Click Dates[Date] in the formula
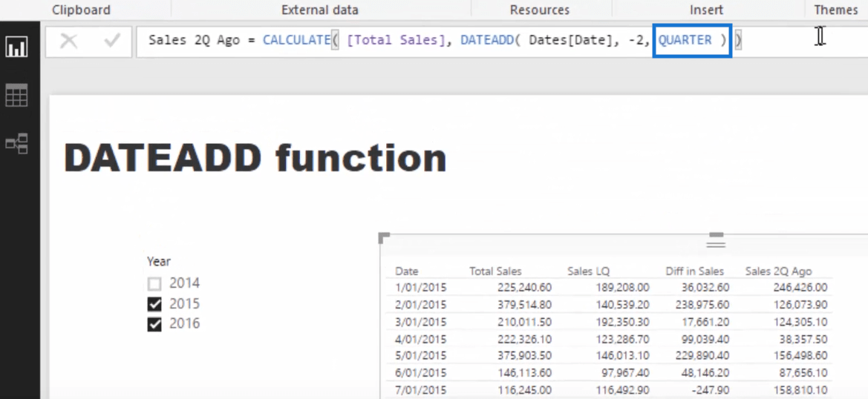 (570, 40)
